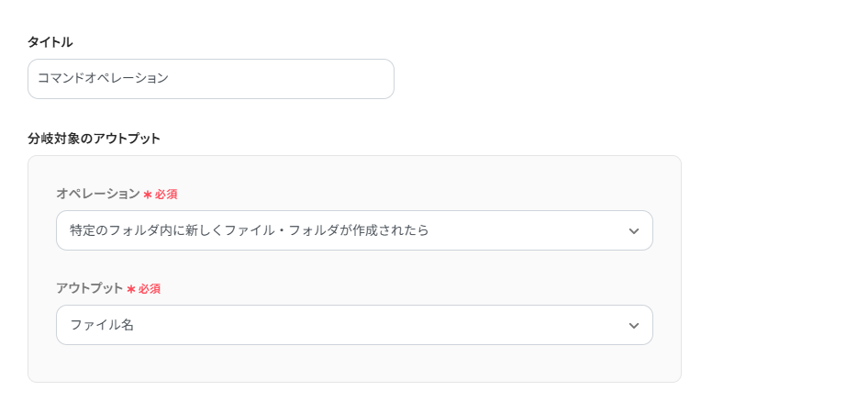The image size is (868, 402).
Task: Click the 分岐対象のアウトプット section heading
Action: tap(94, 139)
